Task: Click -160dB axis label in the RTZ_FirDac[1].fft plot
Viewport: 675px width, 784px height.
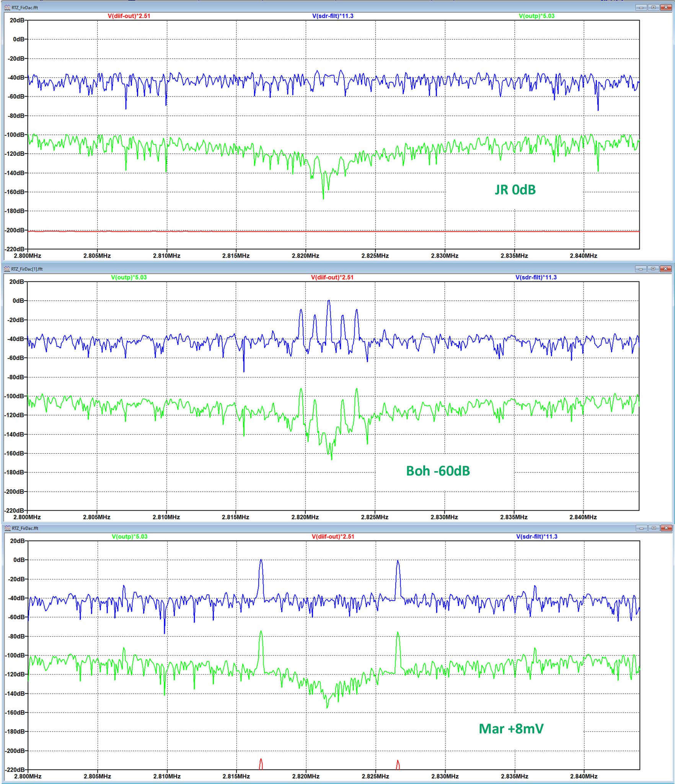Action: (x=15, y=454)
